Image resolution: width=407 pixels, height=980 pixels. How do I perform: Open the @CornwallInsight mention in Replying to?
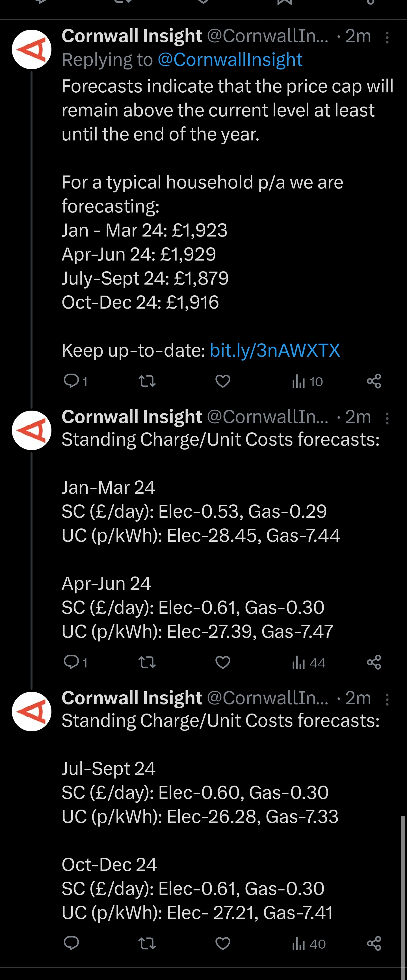230,60
